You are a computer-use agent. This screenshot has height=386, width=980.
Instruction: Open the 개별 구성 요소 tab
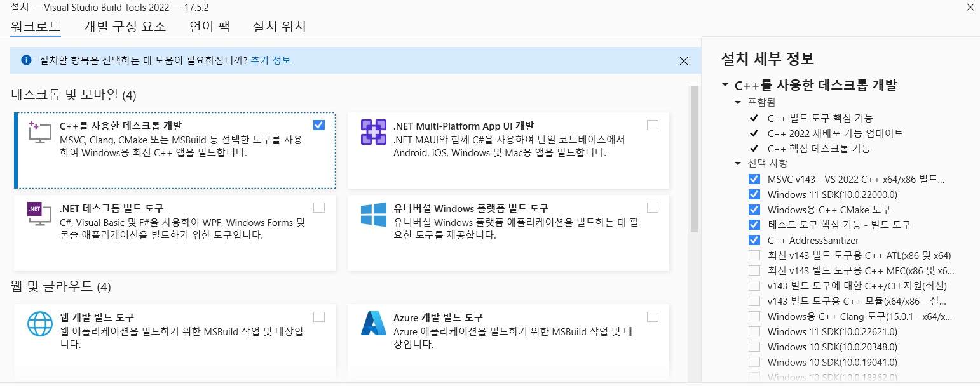coord(125,27)
